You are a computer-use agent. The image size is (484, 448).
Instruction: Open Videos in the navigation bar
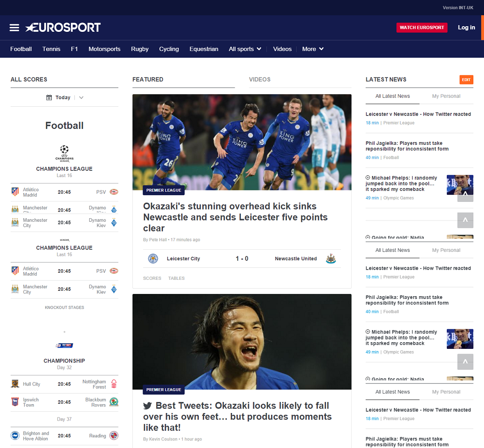pos(282,49)
